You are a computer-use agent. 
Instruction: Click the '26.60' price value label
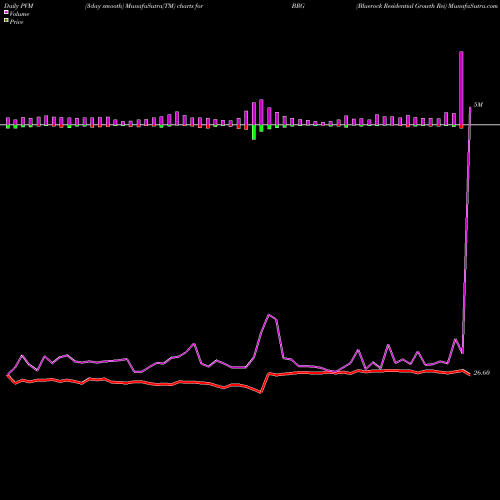[481, 373]
